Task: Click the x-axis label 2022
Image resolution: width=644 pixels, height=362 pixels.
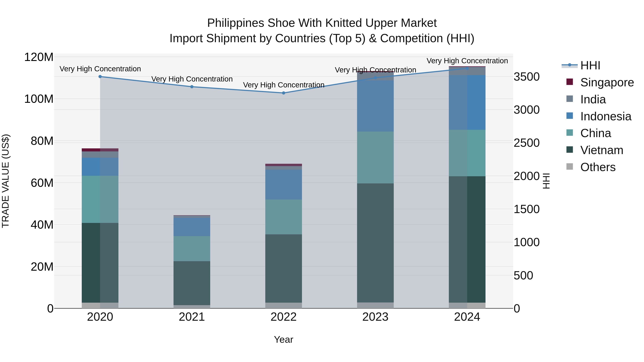Action: (284, 317)
